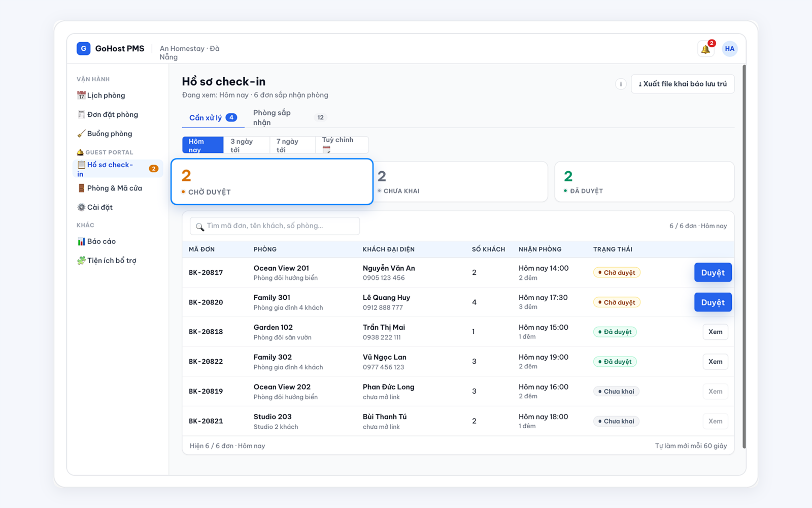
Task: Select 3 ngày tới date range
Action: click(246, 145)
